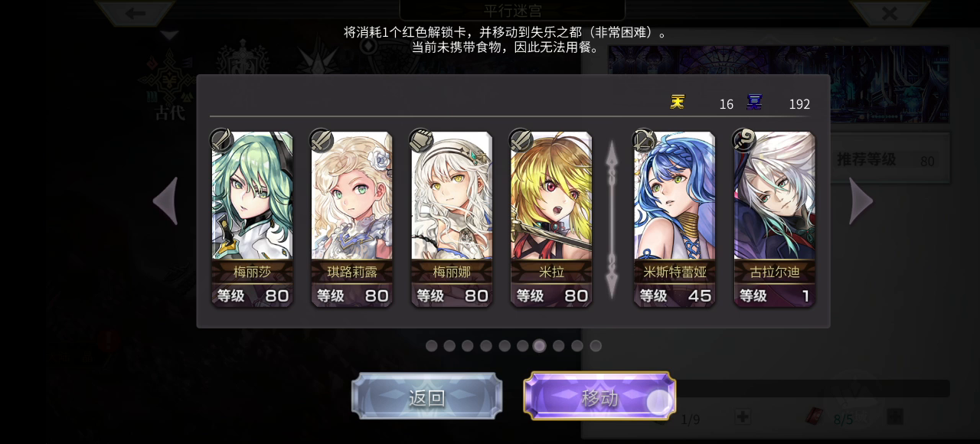Click the 返回 button
The height and width of the screenshot is (444, 980).
pyautogui.click(x=427, y=397)
